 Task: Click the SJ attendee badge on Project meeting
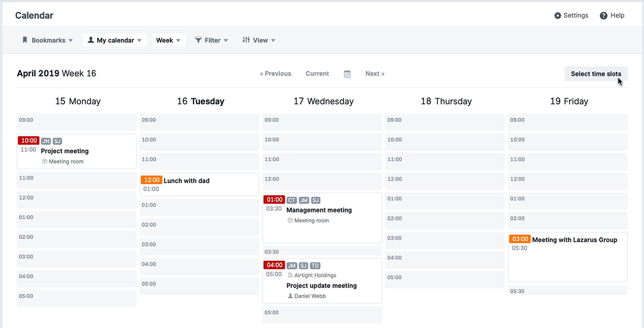point(57,141)
